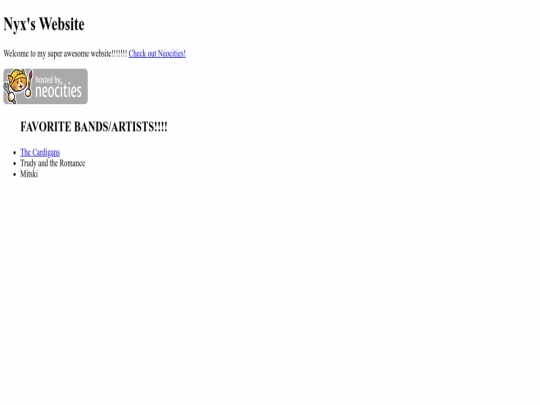Click "BANDS/ARTISTS!!!!" in the subheading
540x405 pixels.
pyautogui.click(x=121, y=127)
